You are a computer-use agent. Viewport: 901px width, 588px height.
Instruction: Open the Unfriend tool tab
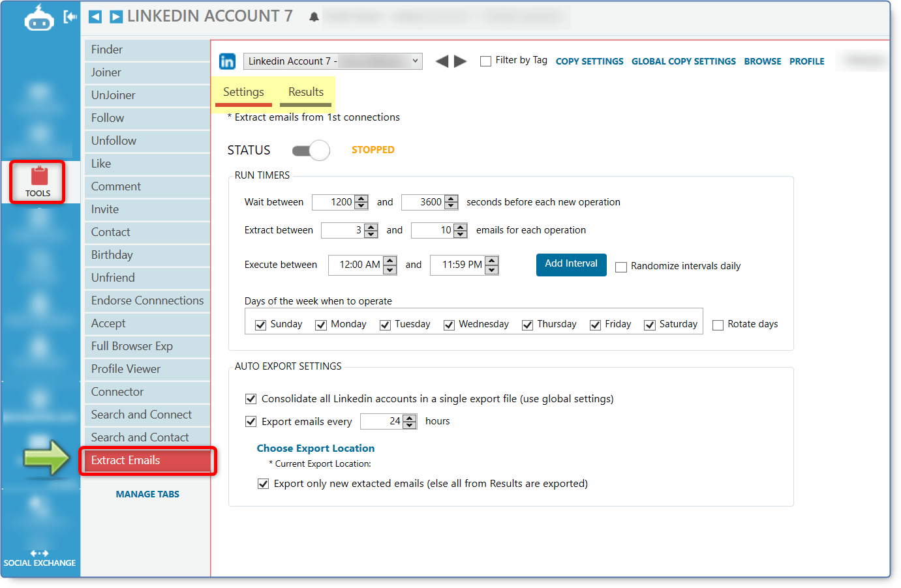[x=147, y=278]
